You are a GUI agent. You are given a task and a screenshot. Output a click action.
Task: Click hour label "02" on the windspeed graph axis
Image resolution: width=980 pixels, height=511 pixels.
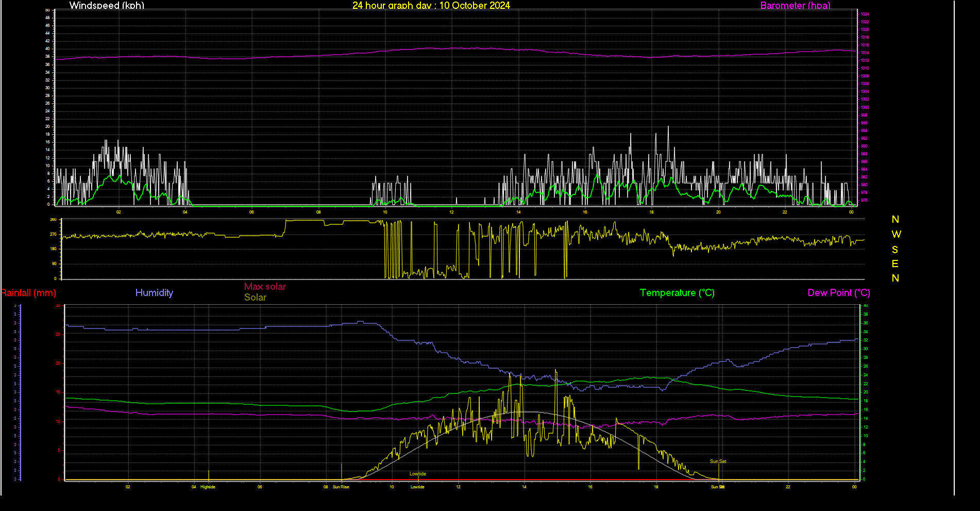coord(119,212)
